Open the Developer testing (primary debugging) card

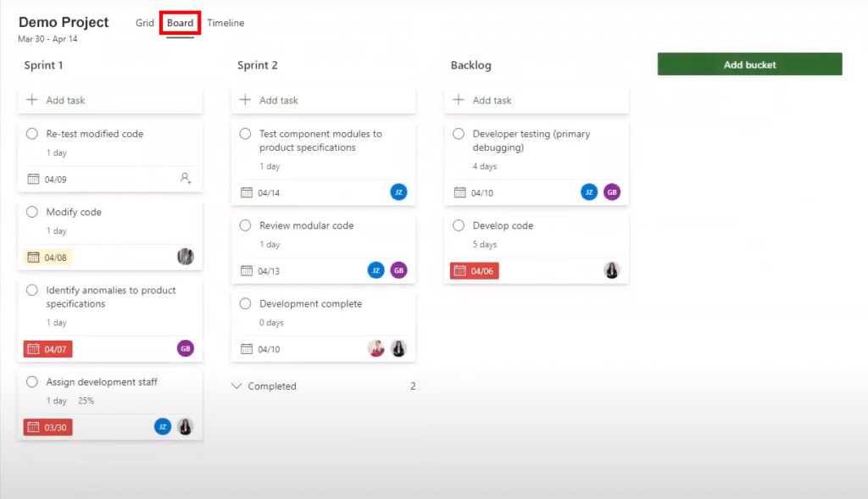531,141
